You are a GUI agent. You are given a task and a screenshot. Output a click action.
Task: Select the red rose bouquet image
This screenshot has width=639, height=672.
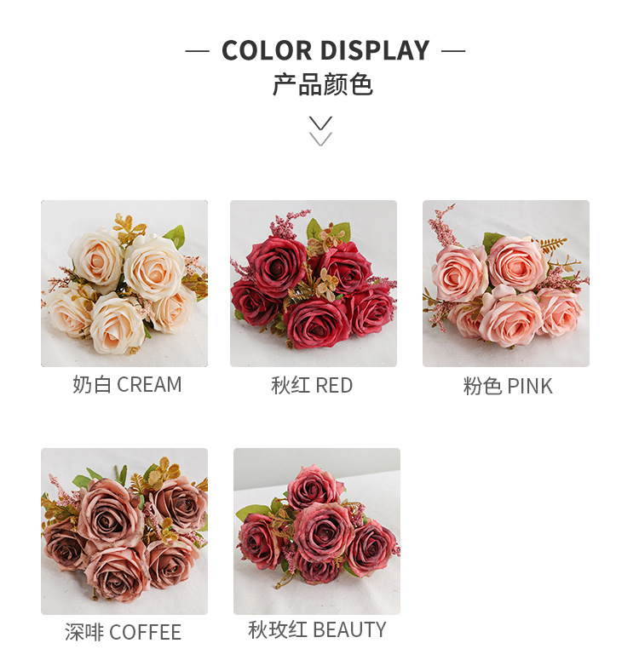click(x=314, y=284)
